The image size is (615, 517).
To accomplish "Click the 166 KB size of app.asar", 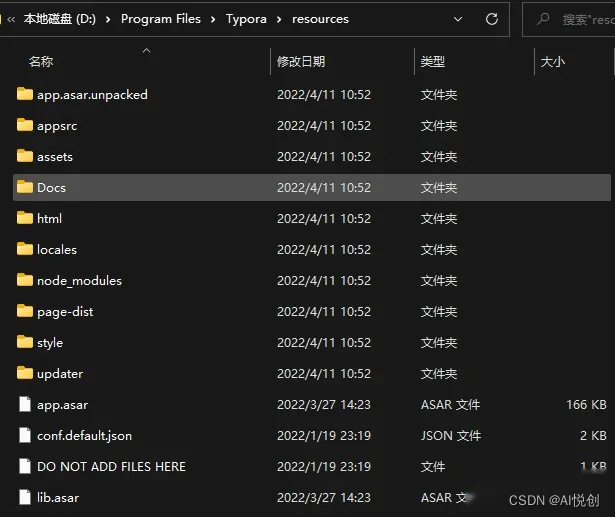I will point(586,404).
